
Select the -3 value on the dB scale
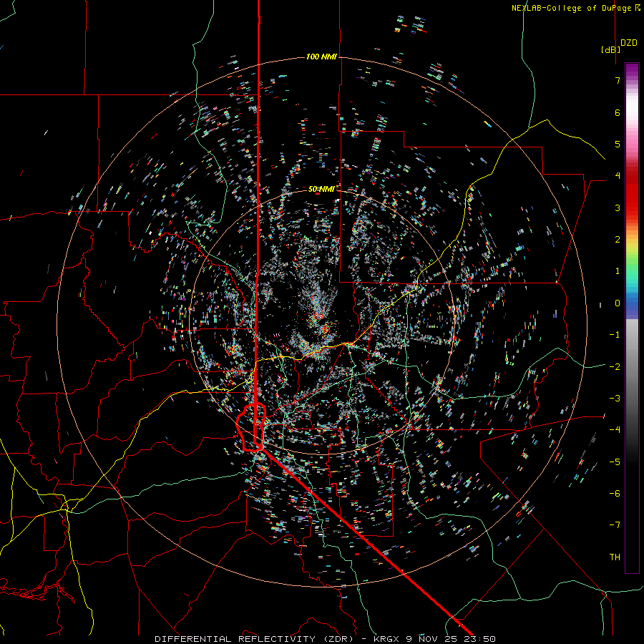click(x=615, y=398)
